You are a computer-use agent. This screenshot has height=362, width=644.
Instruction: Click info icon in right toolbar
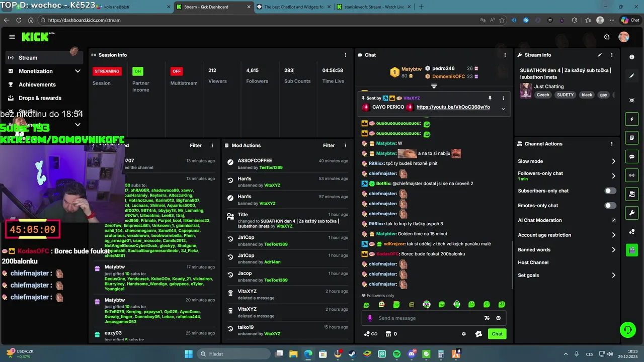coord(632,57)
